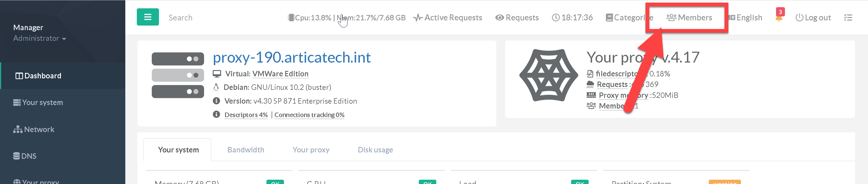Switch to the Bandwidth tab

(245, 150)
